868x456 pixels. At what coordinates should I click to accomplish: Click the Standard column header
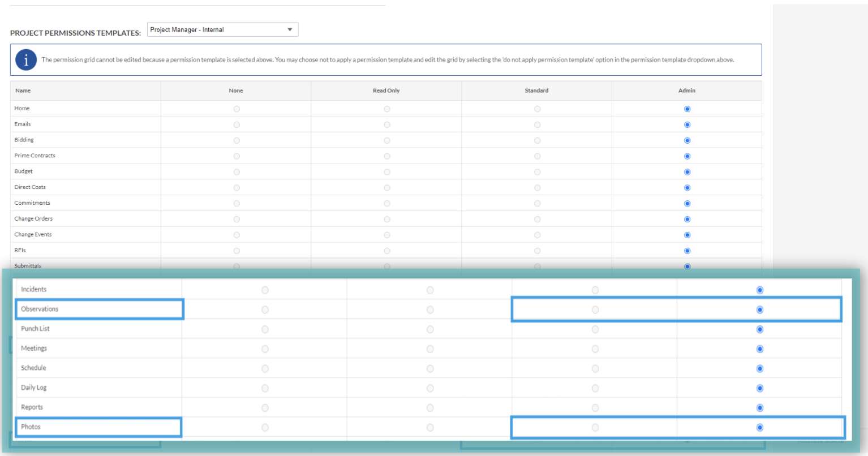(536, 91)
